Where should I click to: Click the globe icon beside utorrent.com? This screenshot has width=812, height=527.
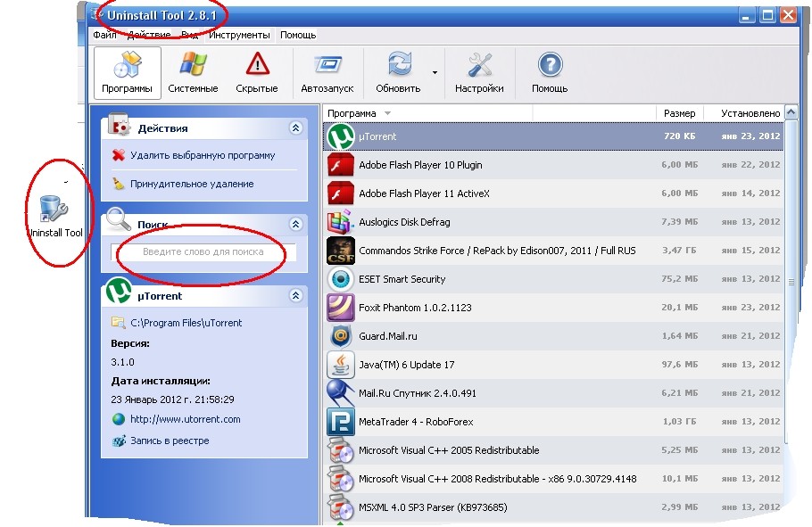coord(119,419)
